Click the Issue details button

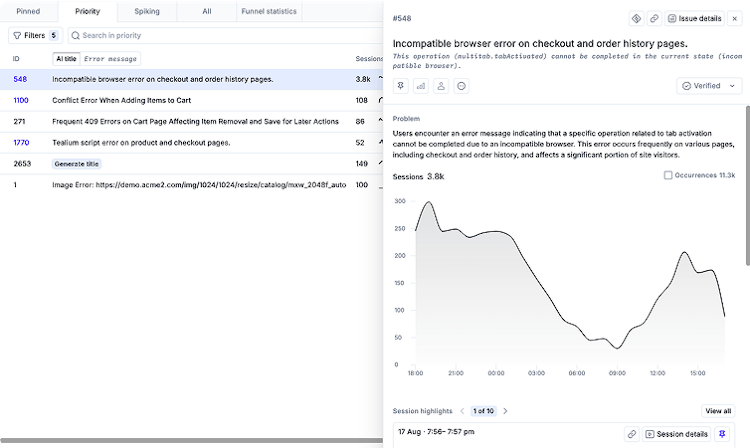click(x=694, y=18)
